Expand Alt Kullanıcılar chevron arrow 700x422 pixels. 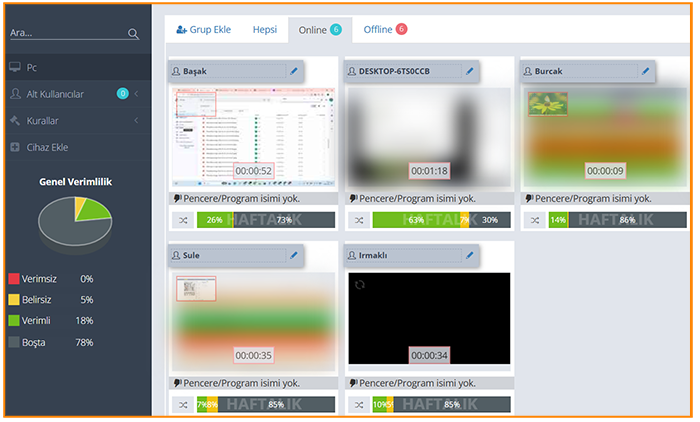136,94
